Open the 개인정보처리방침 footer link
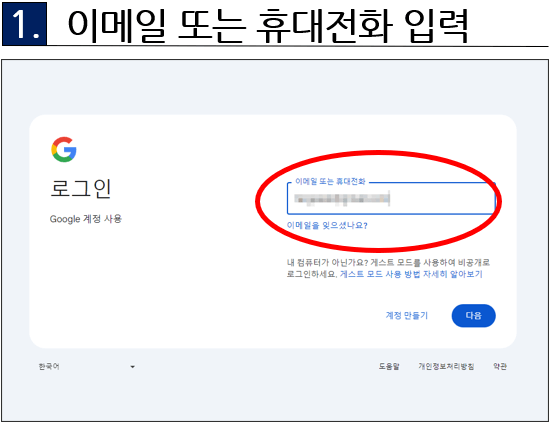This screenshot has height=424, width=551. (x=446, y=366)
